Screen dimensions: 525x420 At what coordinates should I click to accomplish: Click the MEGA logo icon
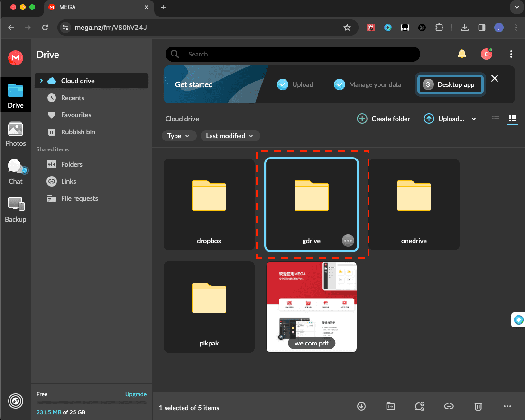tap(15, 58)
